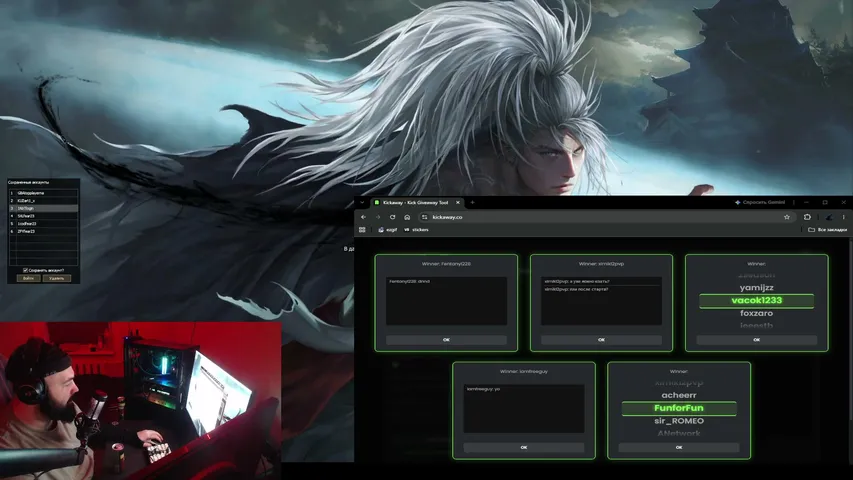This screenshot has width=853, height=480.
Task: Go forward in the browser
Action: (x=378, y=217)
